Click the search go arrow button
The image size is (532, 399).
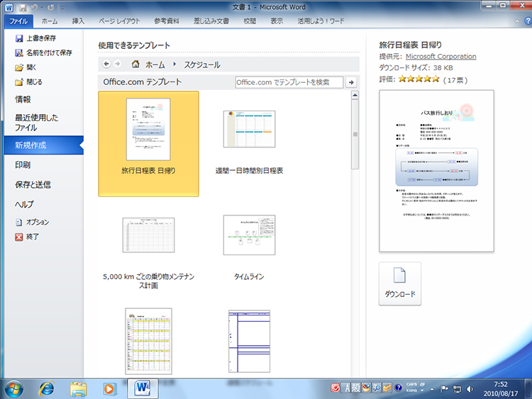tap(351, 82)
